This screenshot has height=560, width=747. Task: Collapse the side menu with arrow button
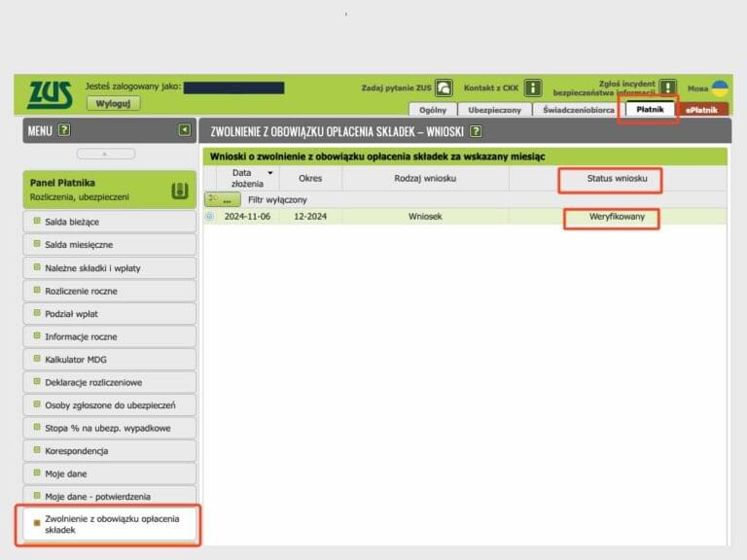tap(184, 129)
